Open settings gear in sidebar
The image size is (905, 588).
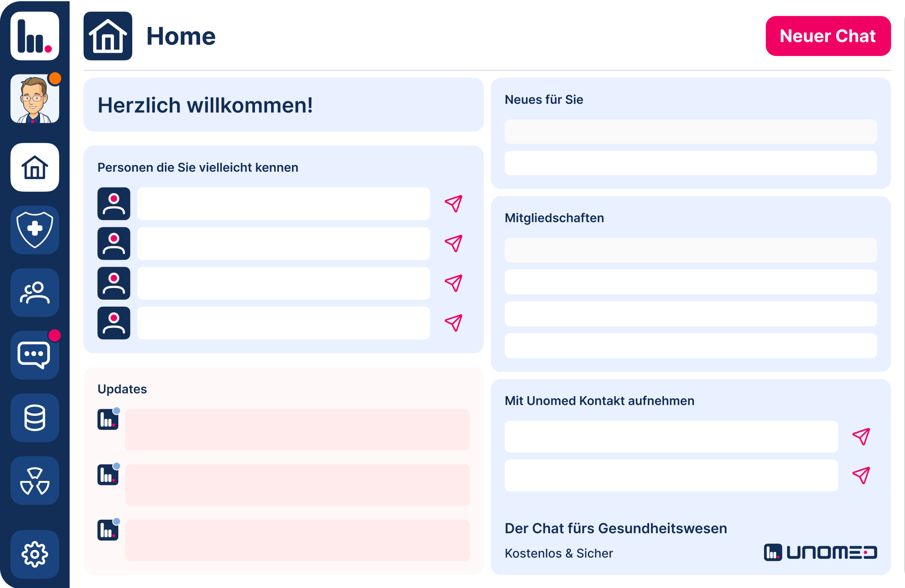click(x=35, y=554)
